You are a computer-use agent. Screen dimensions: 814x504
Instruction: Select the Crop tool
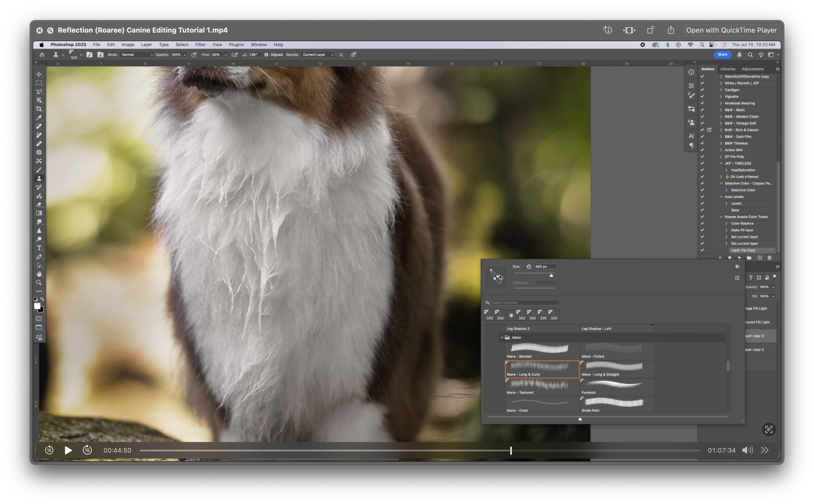39,109
